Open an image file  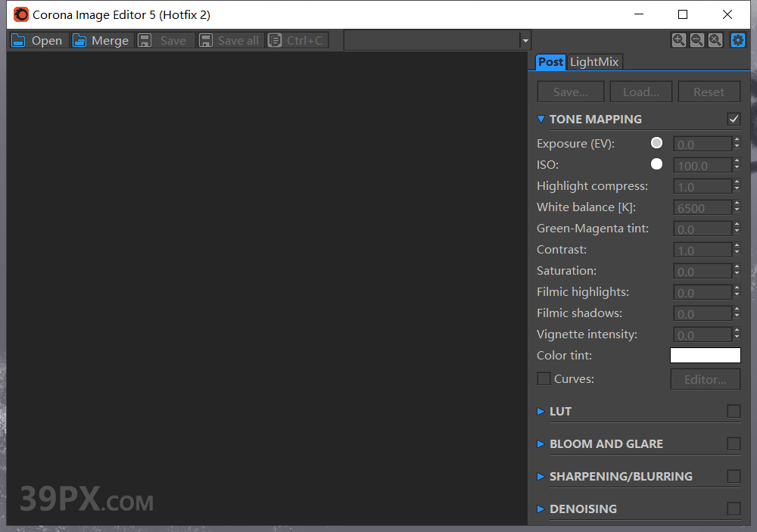click(x=37, y=40)
